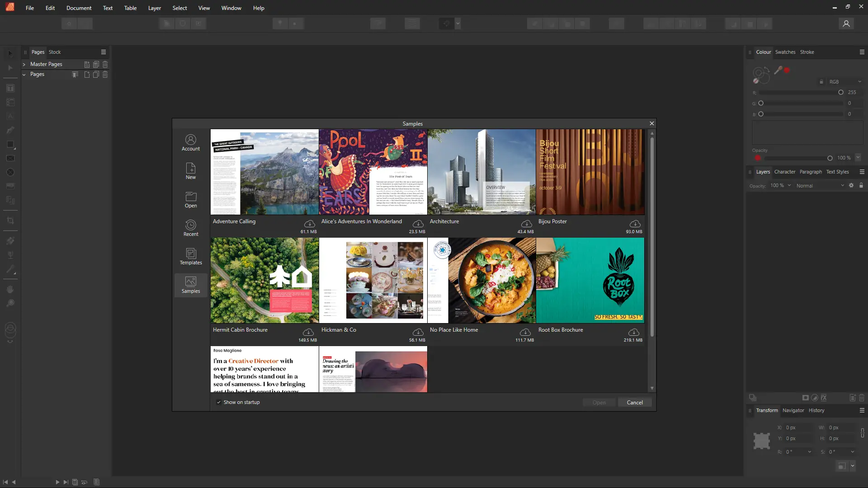Click the Cancel button

pos(635,403)
